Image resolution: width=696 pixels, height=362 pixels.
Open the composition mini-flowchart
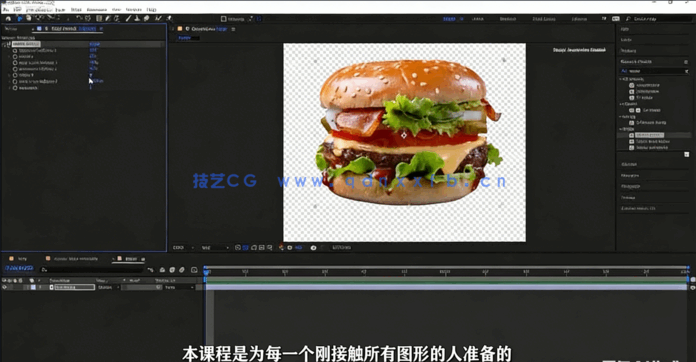(151, 269)
